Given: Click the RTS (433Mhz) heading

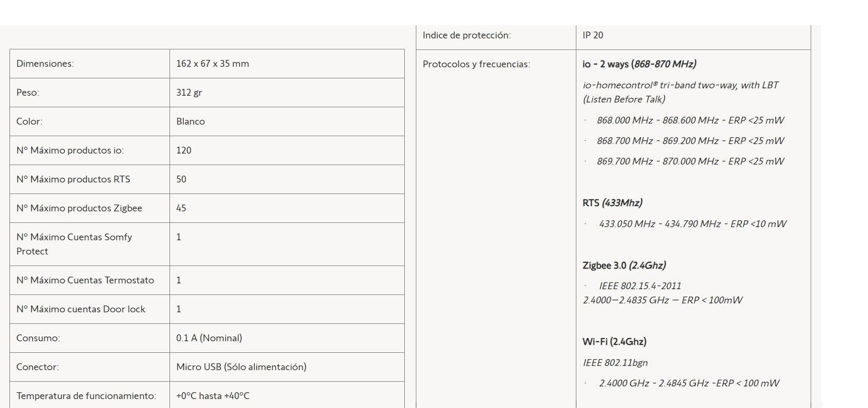Looking at the screenshot, I should [612, 203].
